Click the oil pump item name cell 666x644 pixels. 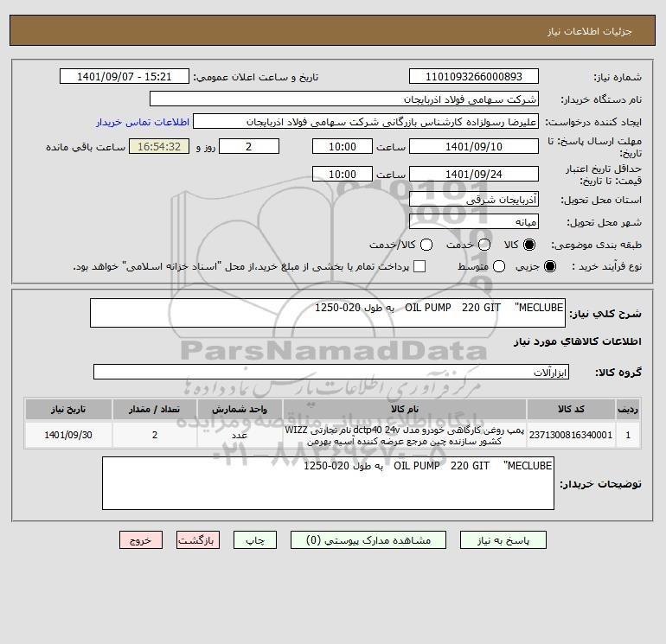405,435
